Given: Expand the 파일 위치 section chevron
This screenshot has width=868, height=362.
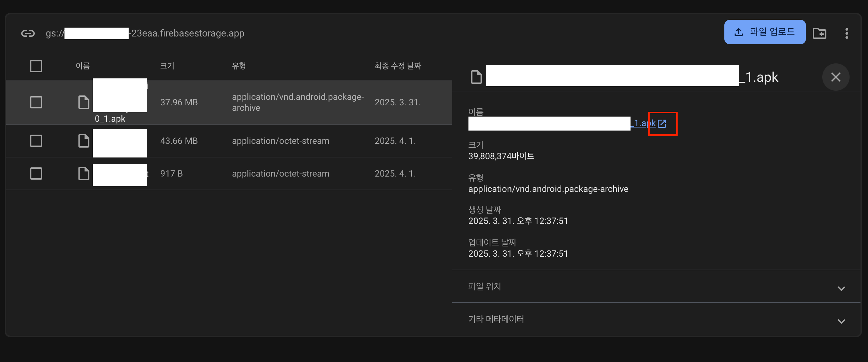Looking at the screenshot, I should [x=841, y=288].
